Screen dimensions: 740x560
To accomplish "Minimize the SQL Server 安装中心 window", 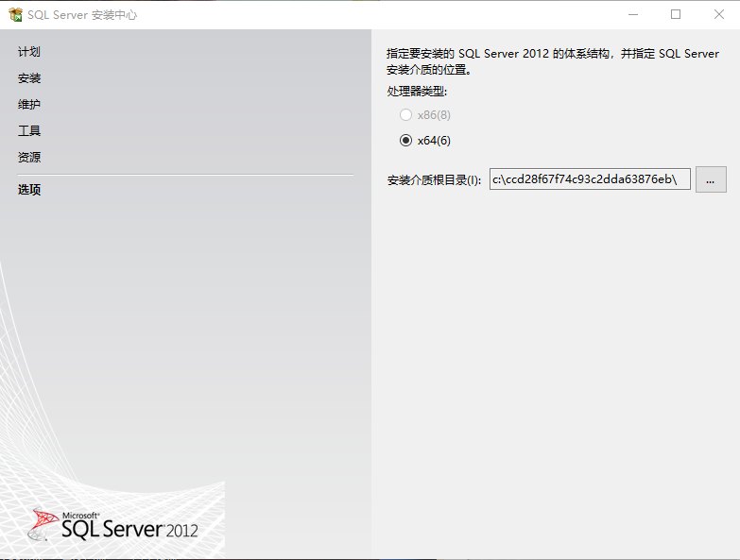I will click(633, 14).
